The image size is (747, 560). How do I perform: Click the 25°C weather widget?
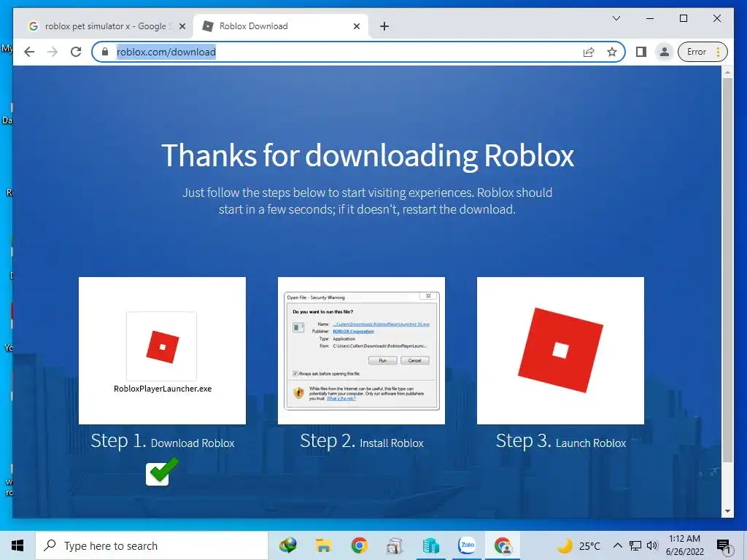[578, 545]
